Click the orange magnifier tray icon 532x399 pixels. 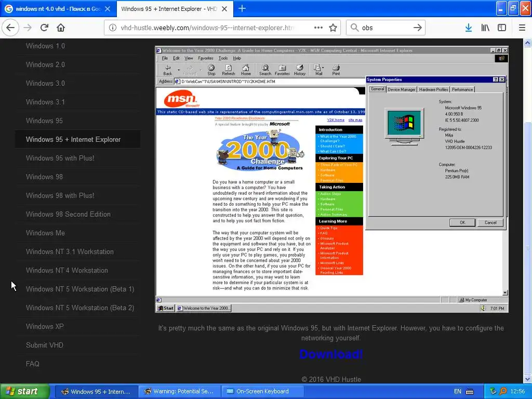503,391
